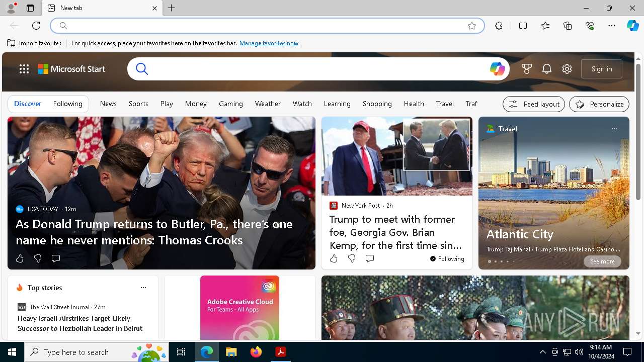644x362 pixels.
Task: Open the Adobe Creative Cloud ad thumbnail
Action: (x=239, y=308)
